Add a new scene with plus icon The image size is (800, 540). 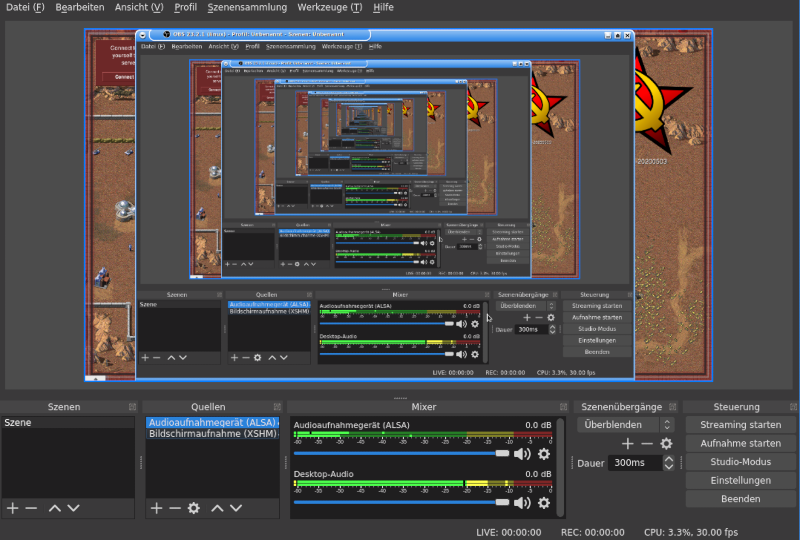coord(13,508)
